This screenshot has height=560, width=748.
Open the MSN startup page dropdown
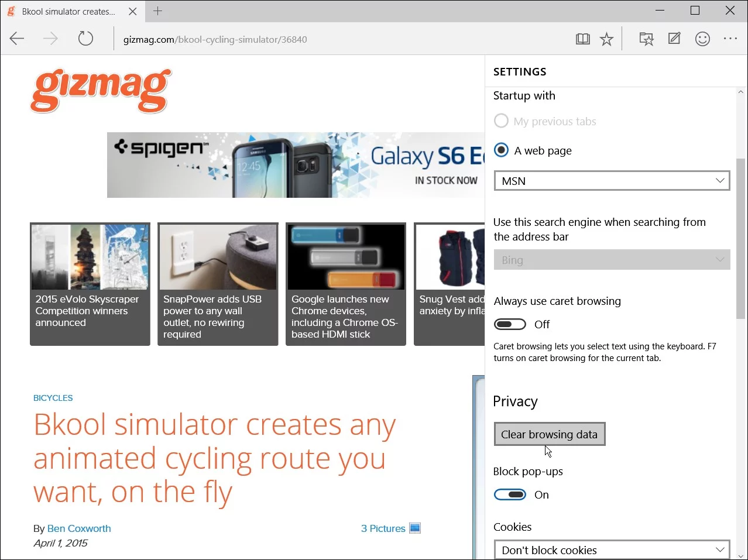[612, 180]
